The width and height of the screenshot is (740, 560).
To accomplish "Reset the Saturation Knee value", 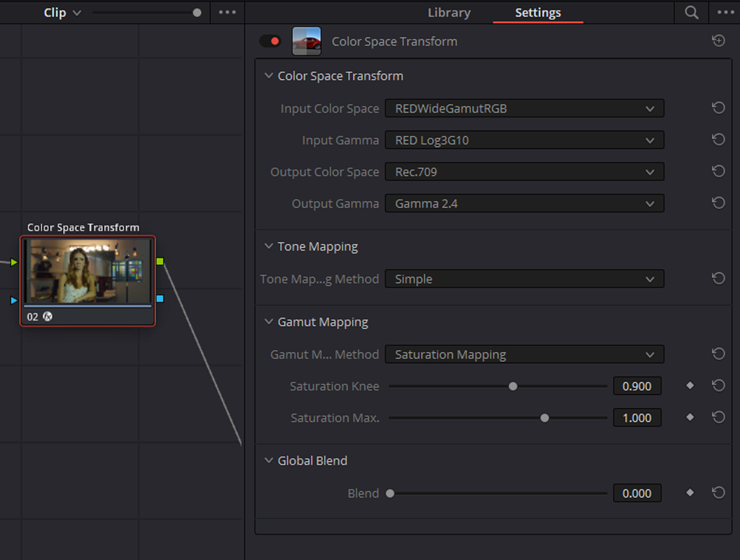I will (x=718, y=386).
